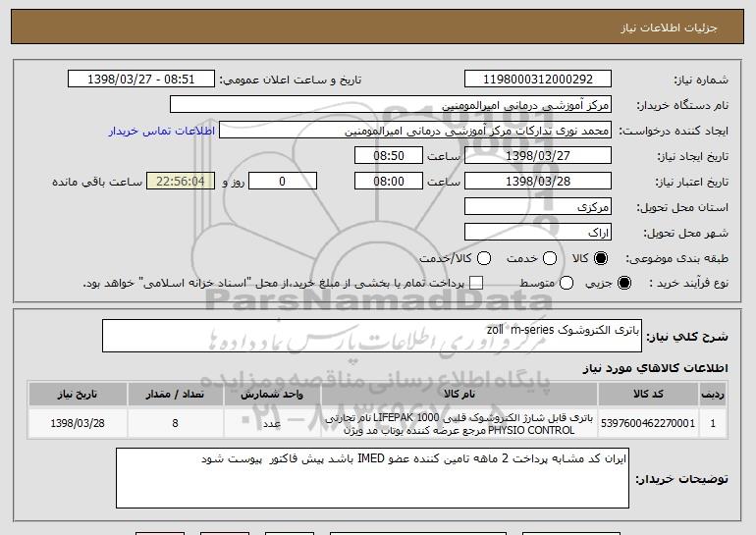
Task: Click the buyer notes text area
Action: coord(372,478)
